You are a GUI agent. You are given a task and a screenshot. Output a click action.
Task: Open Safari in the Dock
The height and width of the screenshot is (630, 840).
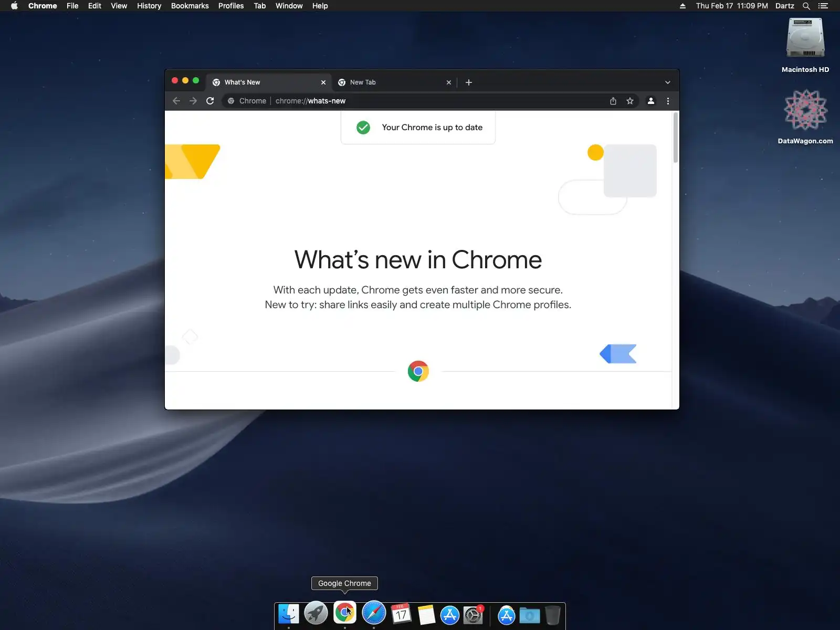click(374, 613)
